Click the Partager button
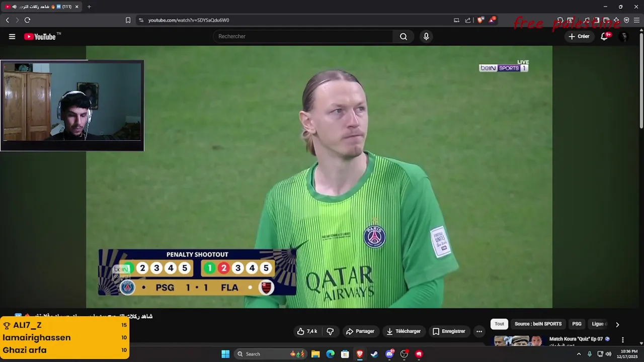The width and height of the screenshot is (644, 362). 360,331
